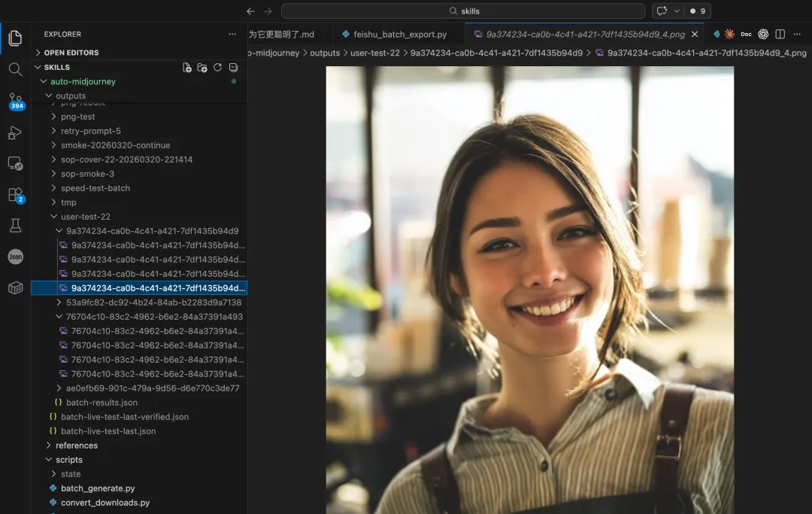Image resolution: width=812 pixels, height=514 pixels.
Task: Close the 9a374234 png editor tab
Action: [x=695, y=34]
